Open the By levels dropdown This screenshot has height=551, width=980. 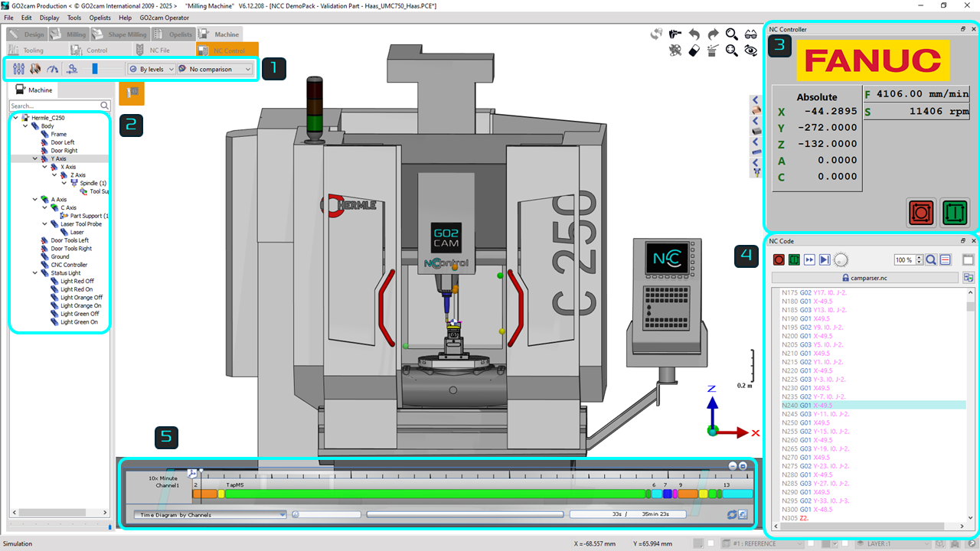[x=152, y=69]
